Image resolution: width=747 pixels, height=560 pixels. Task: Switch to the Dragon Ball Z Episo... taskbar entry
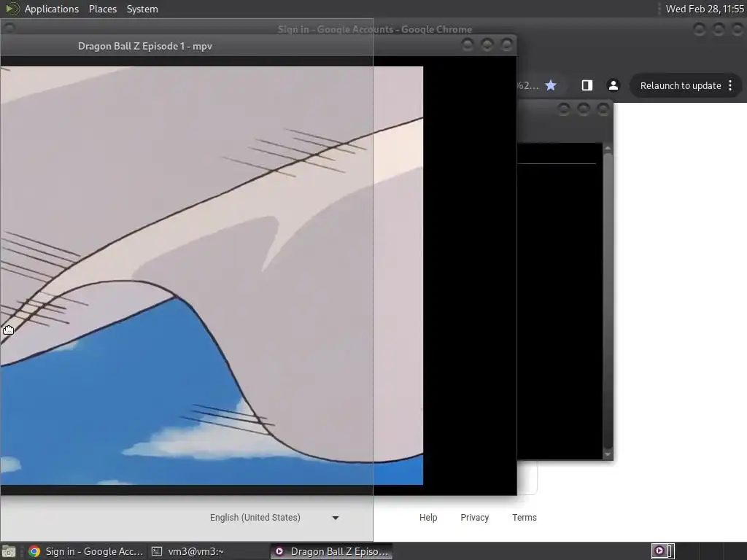click(x=332, y=551)
